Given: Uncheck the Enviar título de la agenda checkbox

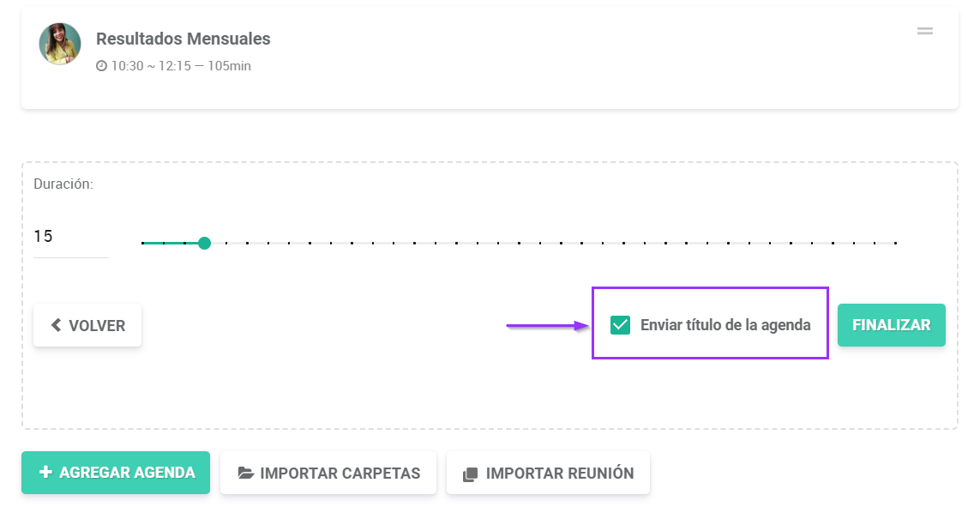Looking at the screenshot, I should point(620,325).
